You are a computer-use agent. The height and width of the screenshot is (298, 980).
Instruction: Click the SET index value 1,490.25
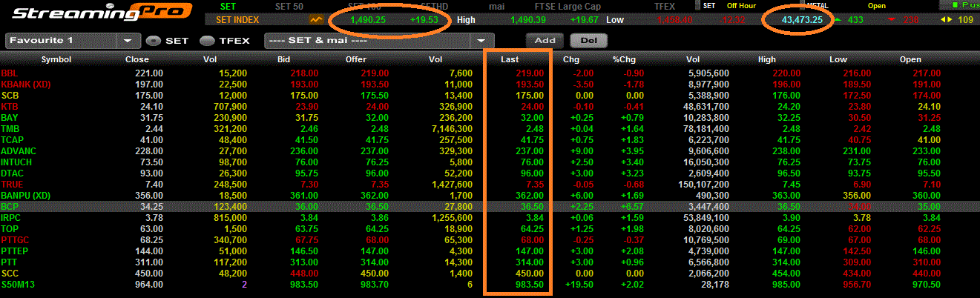pos(366,20)
